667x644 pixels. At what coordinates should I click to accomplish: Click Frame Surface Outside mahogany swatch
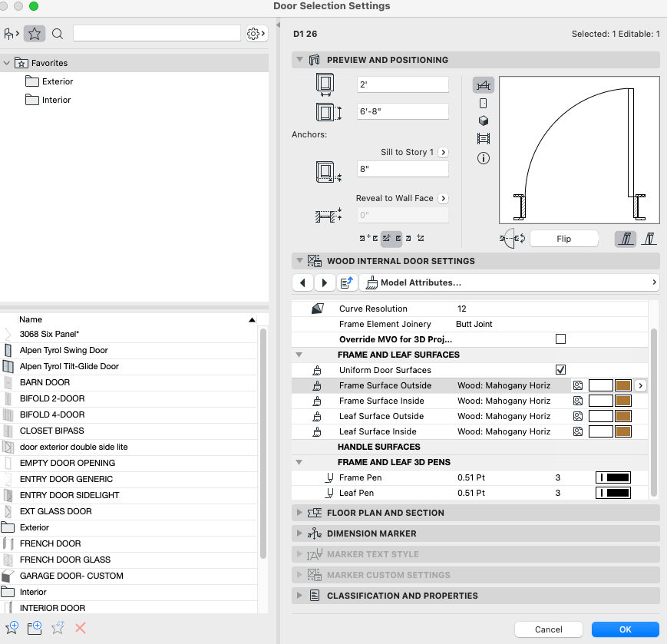tap(622, 385)
